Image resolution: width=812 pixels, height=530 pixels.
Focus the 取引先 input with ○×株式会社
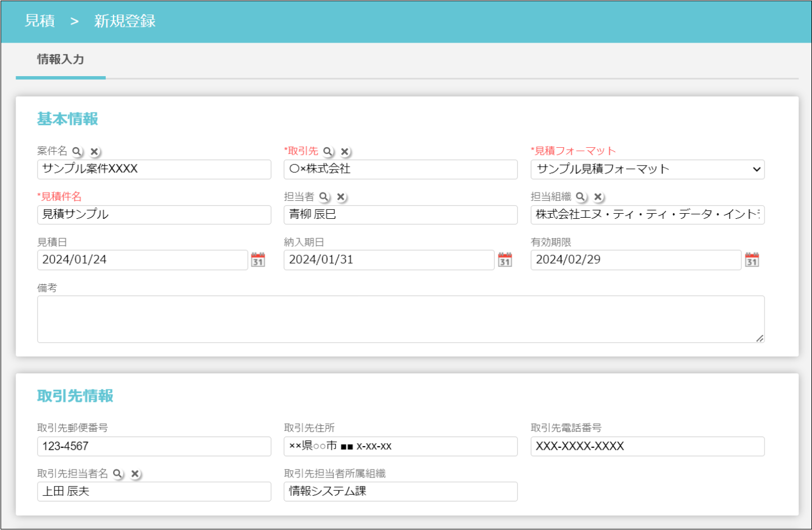click(401, 169)
